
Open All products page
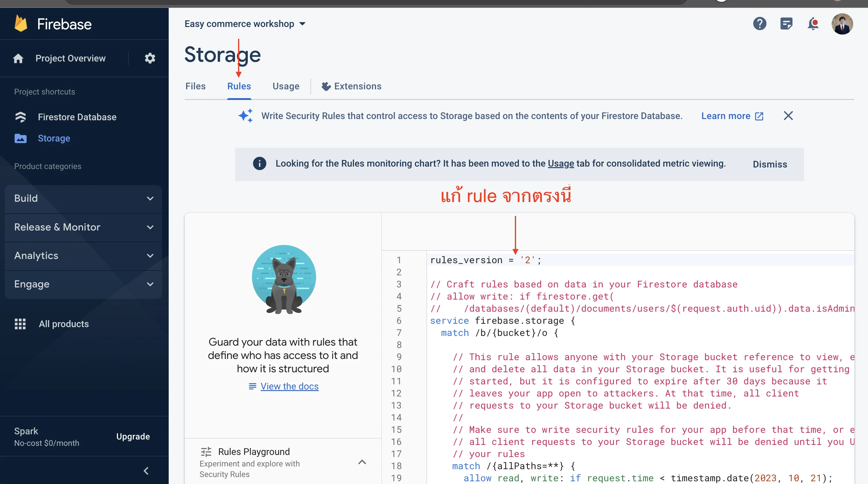(64, 324)
